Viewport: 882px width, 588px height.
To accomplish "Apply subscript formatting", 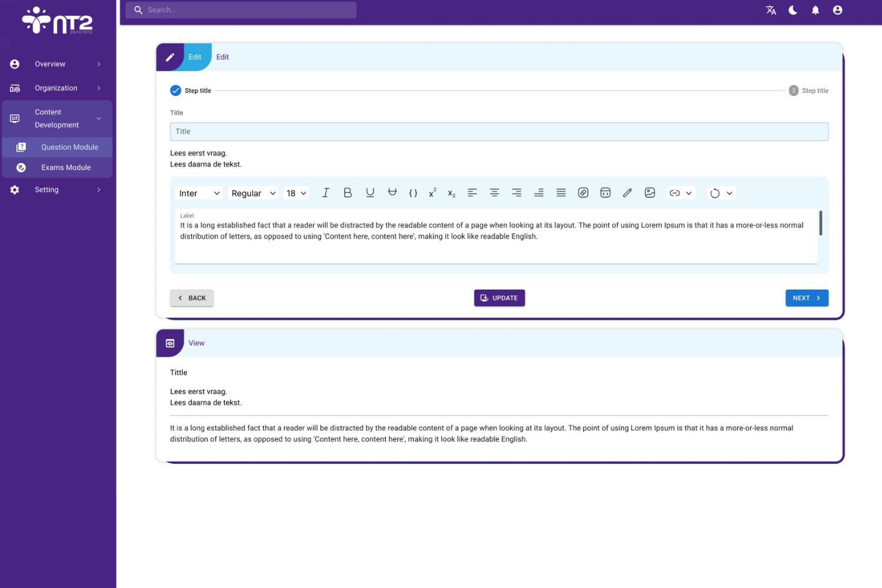I will pyautogui.click(x=452, y=193).
